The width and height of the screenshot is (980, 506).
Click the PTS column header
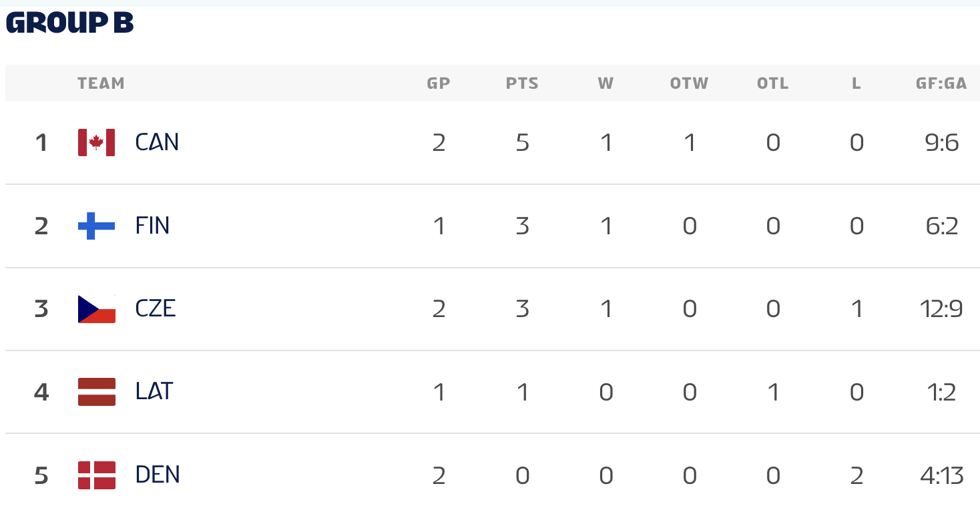(522, 83)
